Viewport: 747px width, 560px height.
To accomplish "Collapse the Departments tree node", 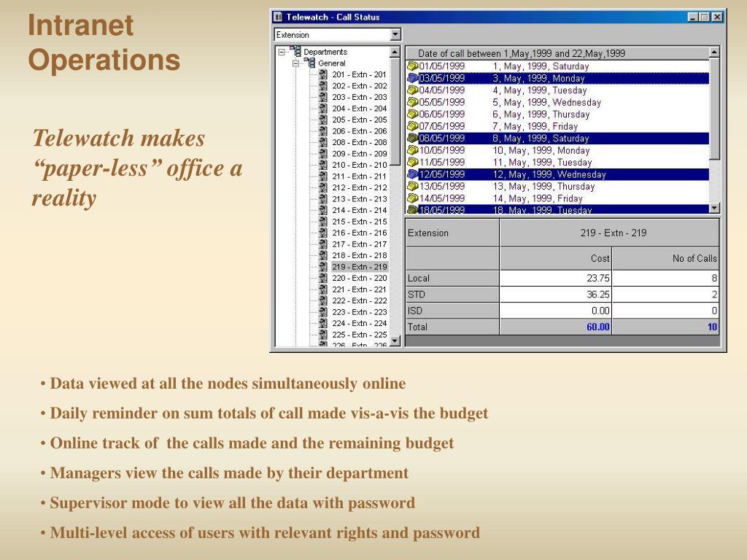I will [x=282, y=52].
